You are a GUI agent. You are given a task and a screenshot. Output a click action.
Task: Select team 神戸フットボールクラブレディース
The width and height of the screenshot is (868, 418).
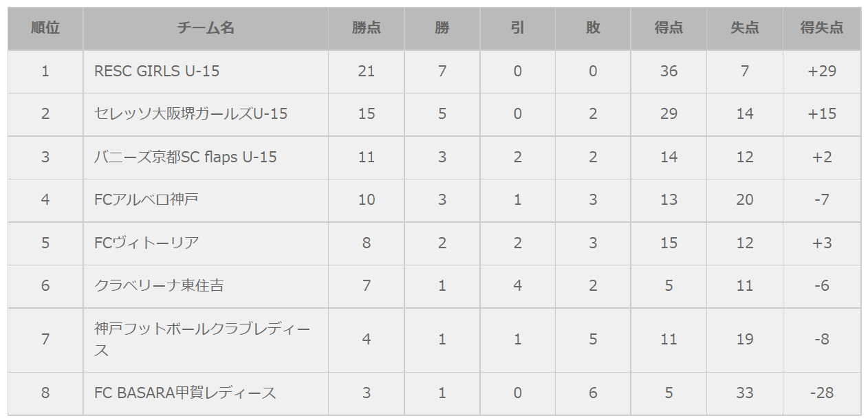(202, 340)
